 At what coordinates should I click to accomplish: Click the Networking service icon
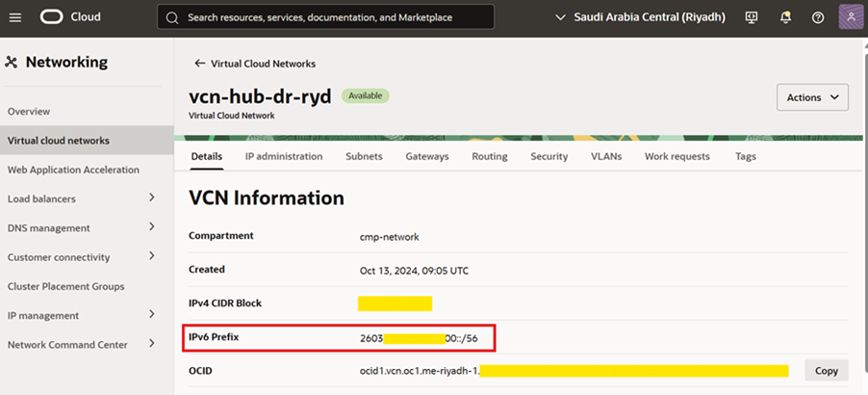[12, 63]
